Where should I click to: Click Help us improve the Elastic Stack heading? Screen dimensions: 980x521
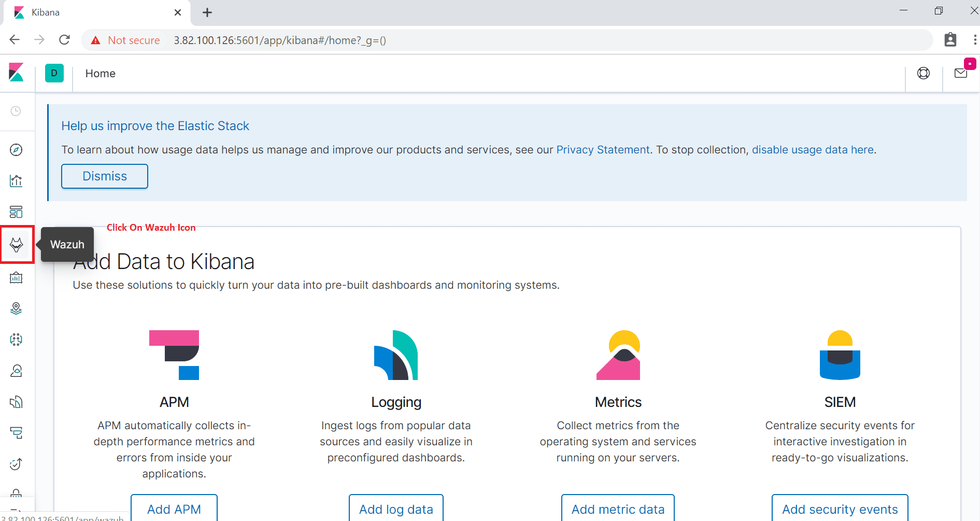coord(155,126)
